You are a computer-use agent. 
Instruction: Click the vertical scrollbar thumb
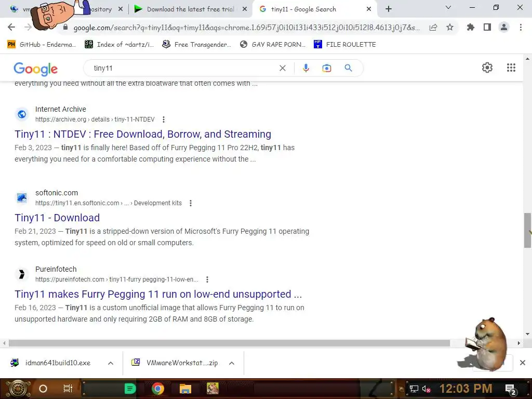(527, 230)
